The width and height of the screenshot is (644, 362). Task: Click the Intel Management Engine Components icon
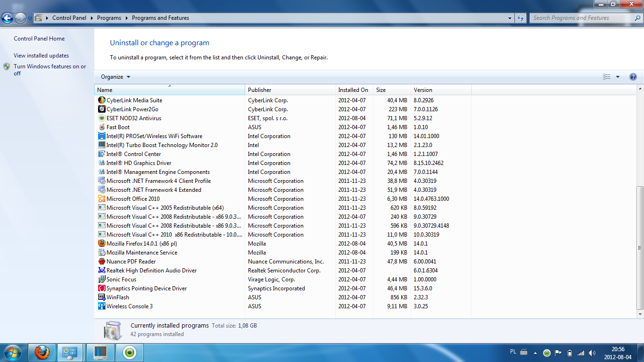point(101,172)
